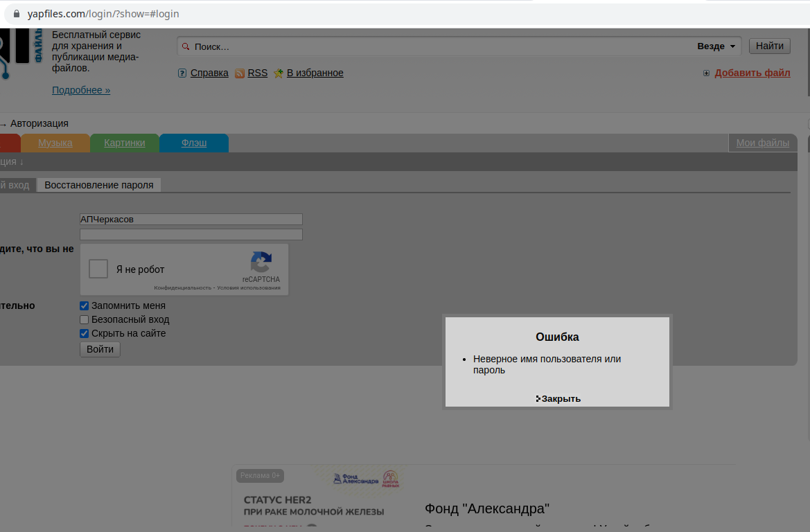The width and height of the screenshot is (810, 532).
Task: Switch to the Восстановление пароля tab
Action: point(98,185)
